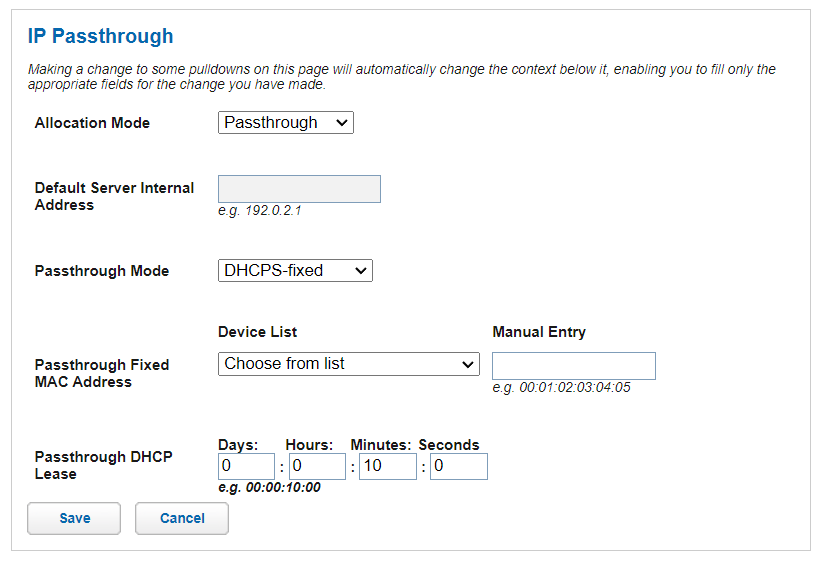Screen dimensions: 823x571
Task: Expand the Passthrough Mode DHCPS-fixed dropdown
Action: coord(295,271)
